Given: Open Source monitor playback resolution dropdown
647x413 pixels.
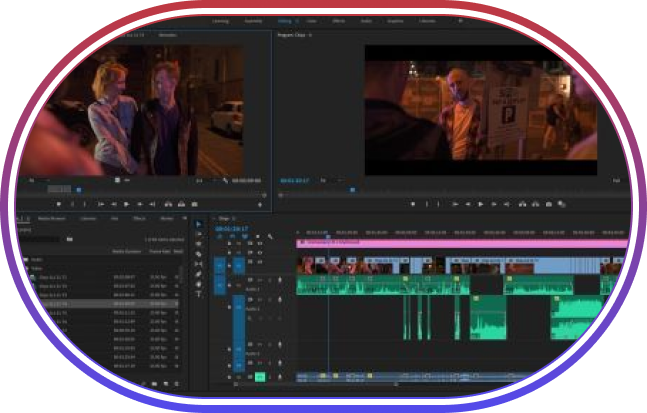Looking at the screenshot, I should (x=205, y=180).
